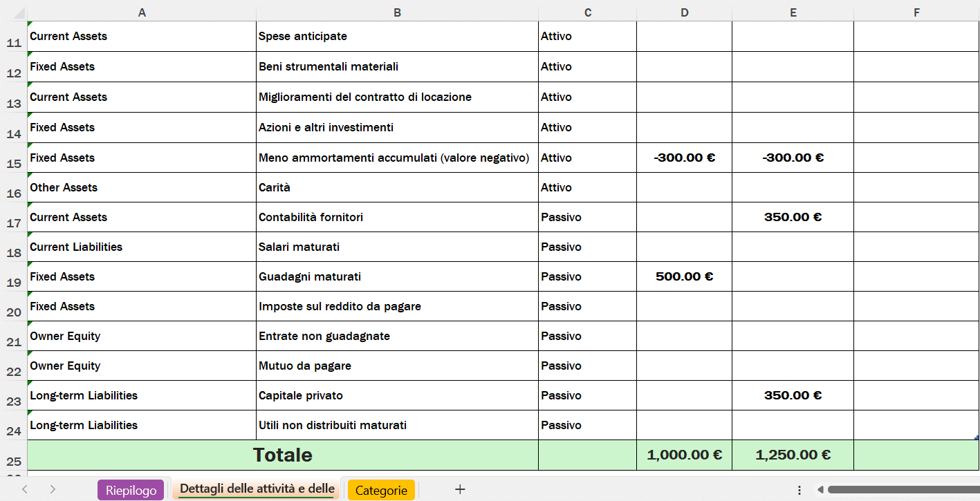The image size is (980, 501).
Task: Select the 'Passivo' cell next to Contabilità fornitori
Action: 586,216
